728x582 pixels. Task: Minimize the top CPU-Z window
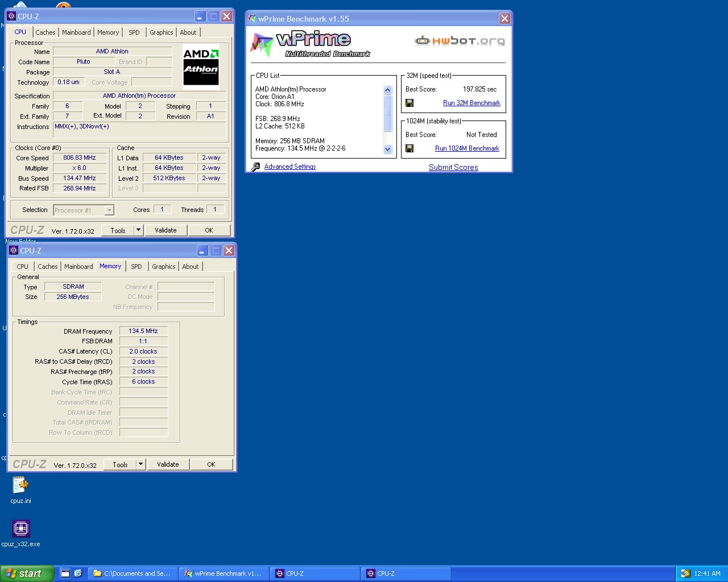tap(200, 16)
